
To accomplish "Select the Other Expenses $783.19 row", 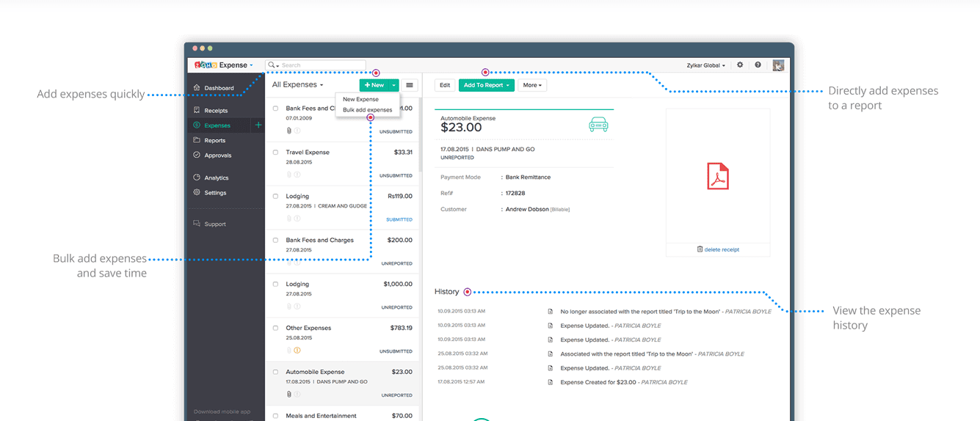I will coord(342,339).
